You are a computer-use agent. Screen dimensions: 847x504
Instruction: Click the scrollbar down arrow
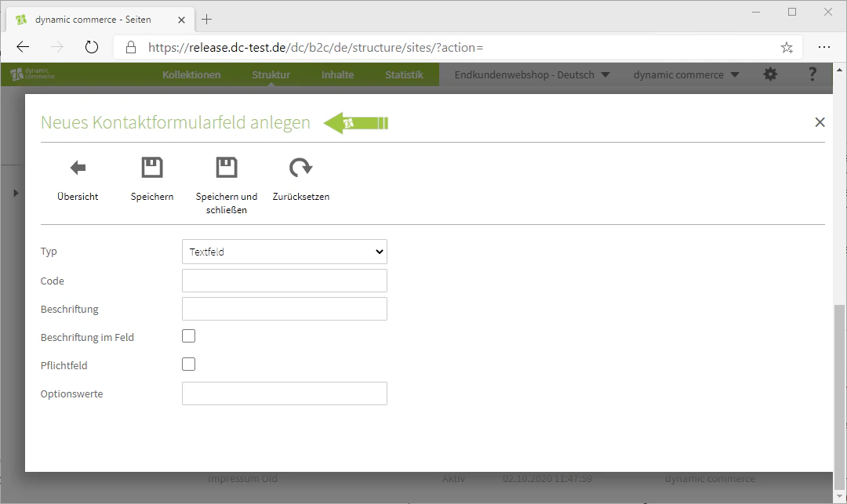pos(839,496)
